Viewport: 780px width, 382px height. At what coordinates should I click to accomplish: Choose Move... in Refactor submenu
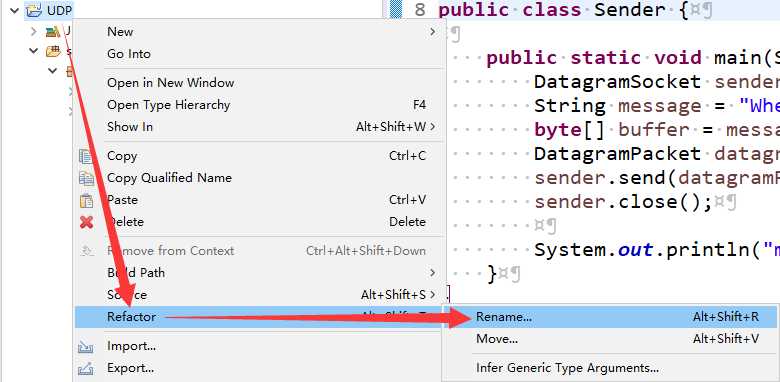pos(610,339)
